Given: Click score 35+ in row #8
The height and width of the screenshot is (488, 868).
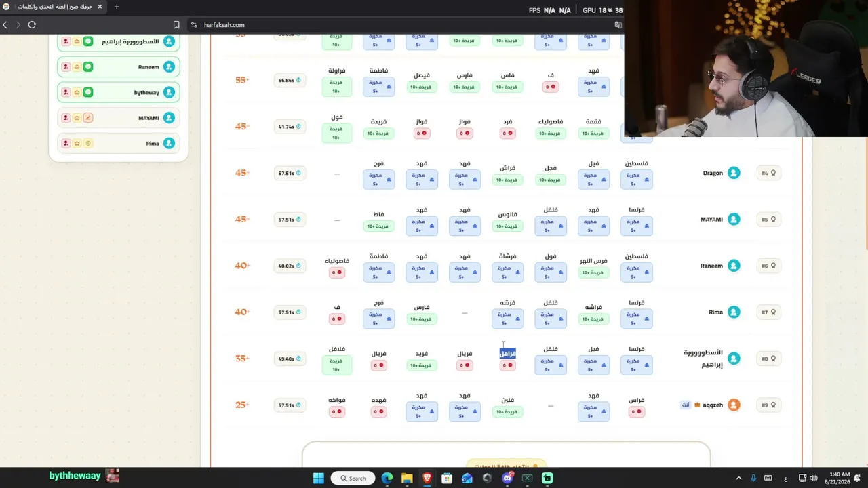Looking at the screenshot, I should (x=242, y=359).
